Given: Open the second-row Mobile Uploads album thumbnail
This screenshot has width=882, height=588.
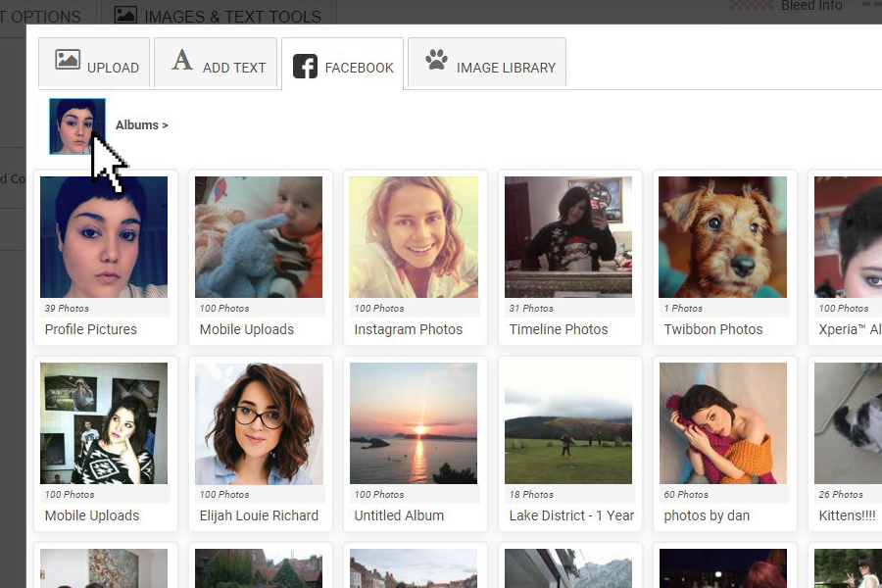Looking at the screenshot, I should coord(104,423).
